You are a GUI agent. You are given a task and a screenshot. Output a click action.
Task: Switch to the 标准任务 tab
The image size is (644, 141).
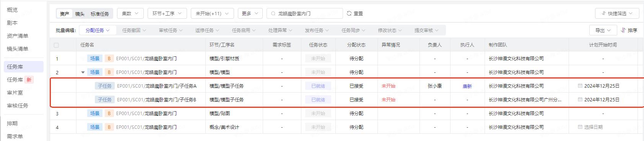[99, 14]
